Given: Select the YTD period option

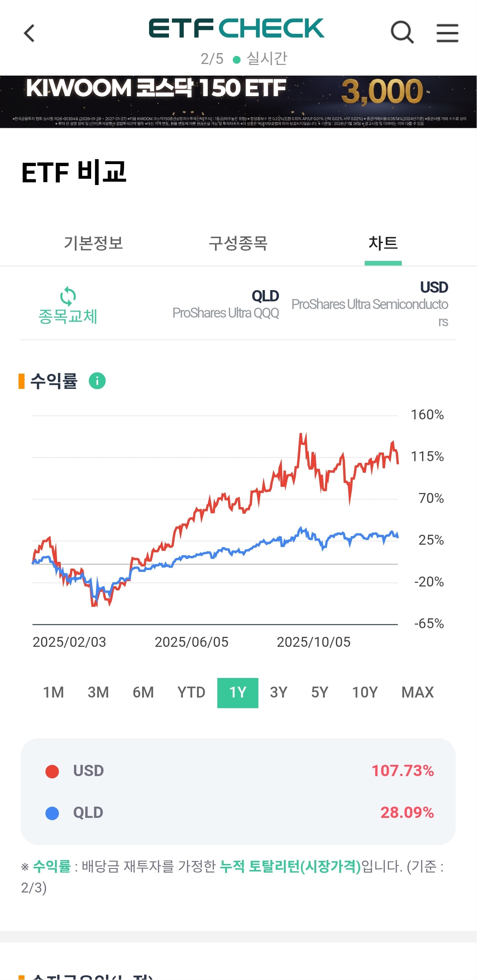Looking at the screenshot, I should [x=191, y=692].
